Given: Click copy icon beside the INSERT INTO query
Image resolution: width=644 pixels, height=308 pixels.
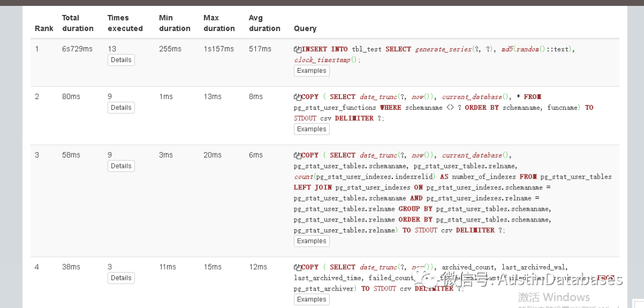Looking at the screenshot, I should pos(298,50).
